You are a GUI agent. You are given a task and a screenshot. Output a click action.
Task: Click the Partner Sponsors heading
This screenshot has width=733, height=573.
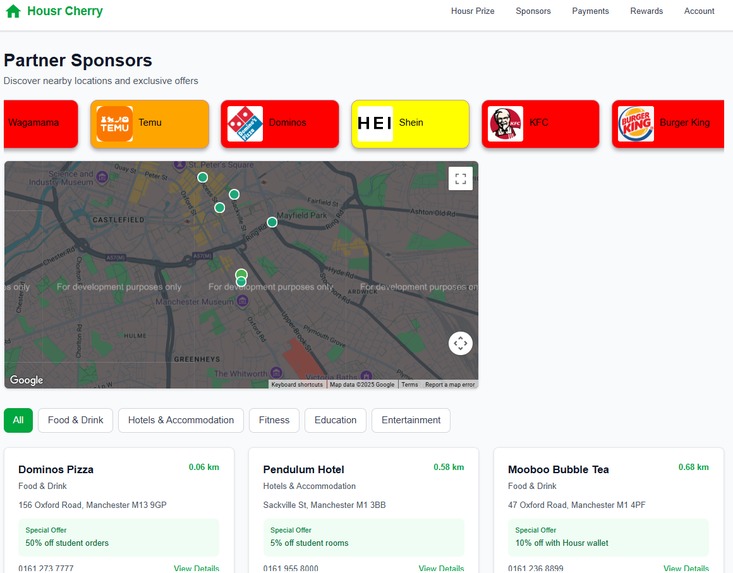(x=78, y=60)
